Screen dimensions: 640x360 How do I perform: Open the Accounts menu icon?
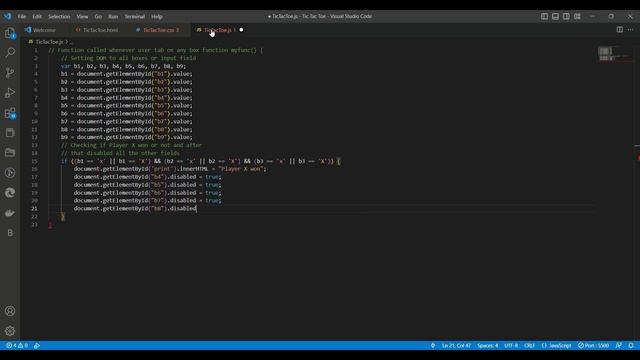[10, 311]
